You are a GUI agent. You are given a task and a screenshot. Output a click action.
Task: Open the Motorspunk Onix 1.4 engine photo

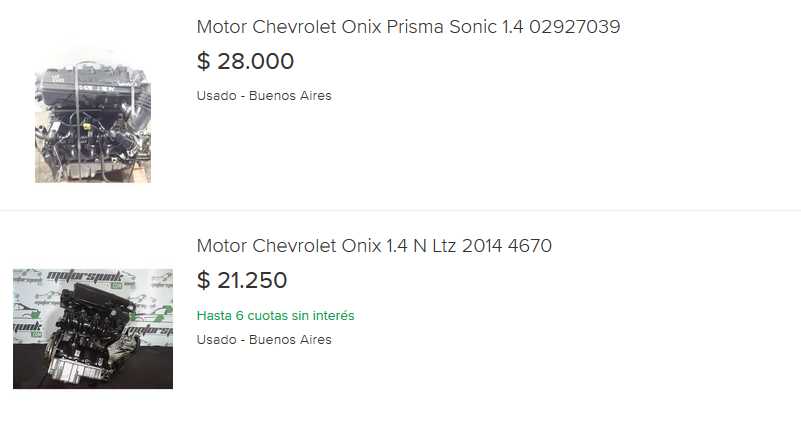coord(93,328)
